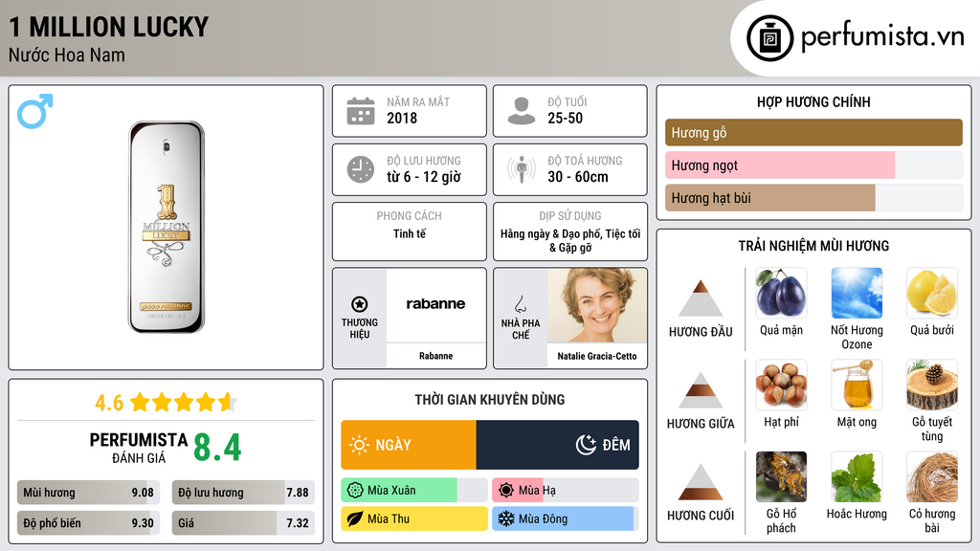
Task: Click the yellow Mùa Thu season bar
Action: pos(414,519)
